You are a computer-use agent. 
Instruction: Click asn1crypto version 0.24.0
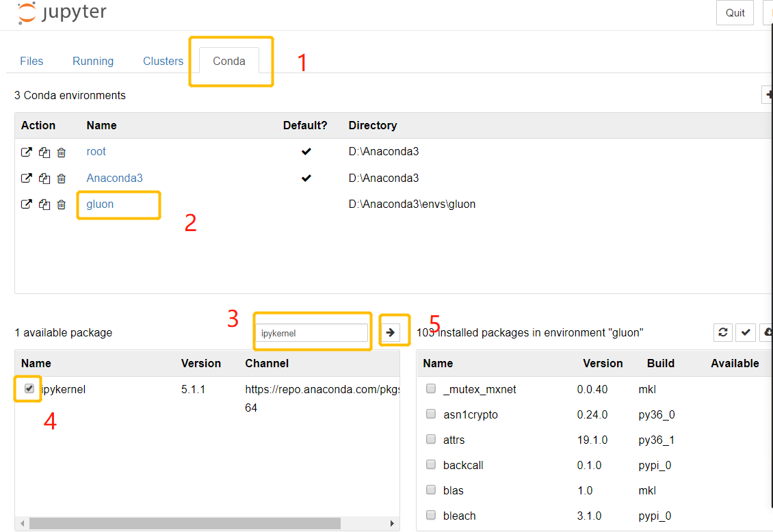click(592, 415)
